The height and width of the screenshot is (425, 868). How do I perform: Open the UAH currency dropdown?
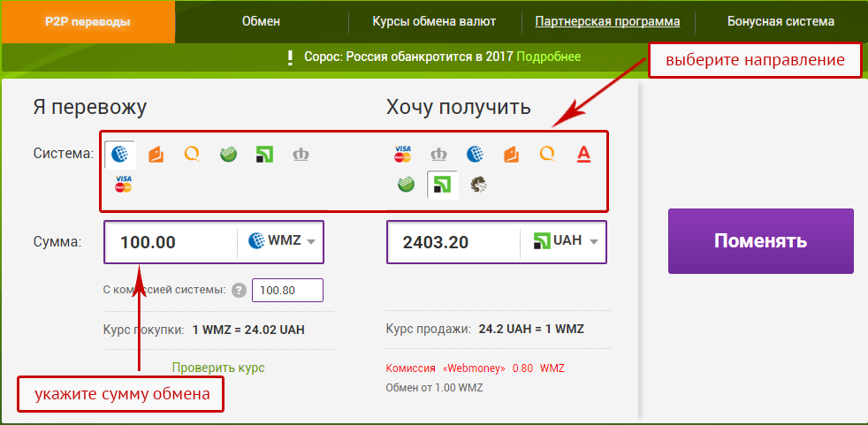pos(564,241)
